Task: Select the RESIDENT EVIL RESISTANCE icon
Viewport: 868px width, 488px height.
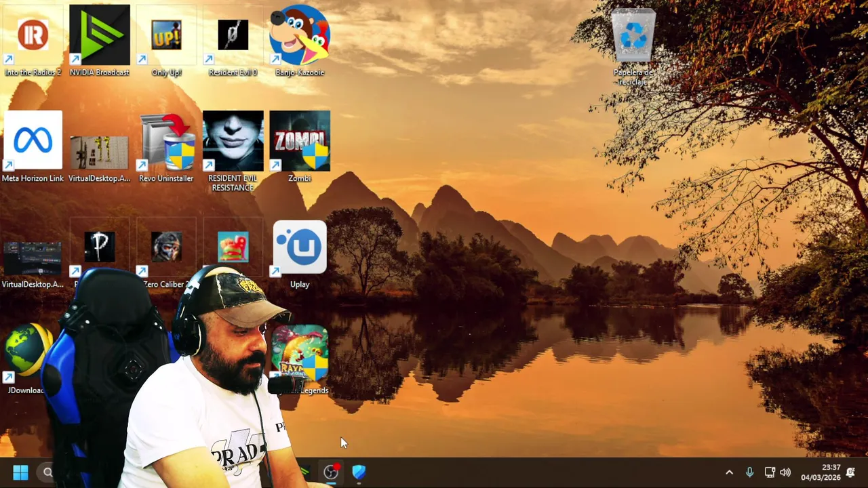Action: [x=233, y=150]
